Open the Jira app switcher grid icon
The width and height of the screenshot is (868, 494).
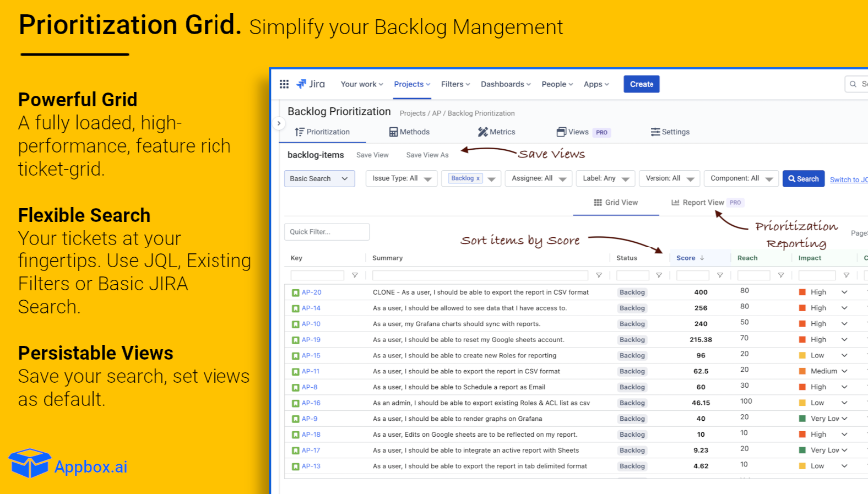pos(284,84)
